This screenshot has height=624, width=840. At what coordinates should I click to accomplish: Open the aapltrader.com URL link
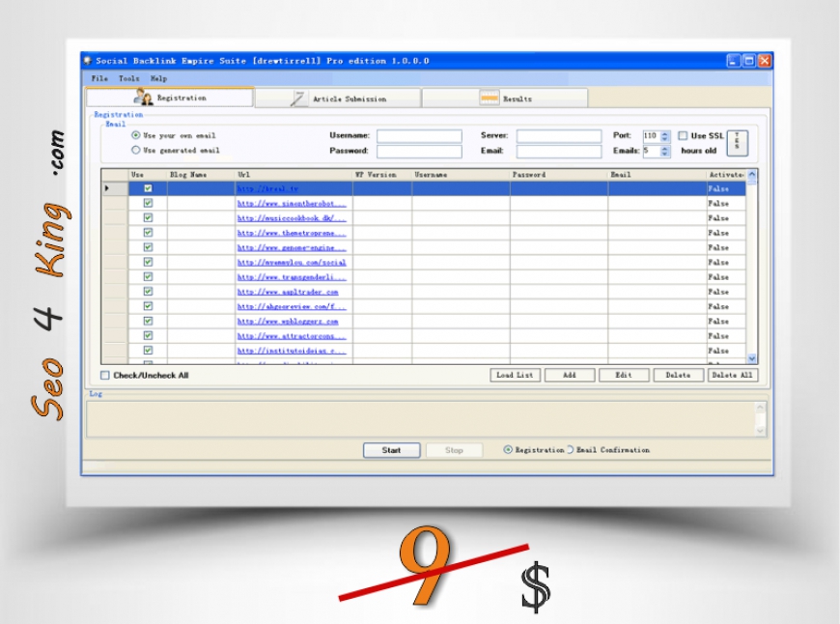[288, 292]
